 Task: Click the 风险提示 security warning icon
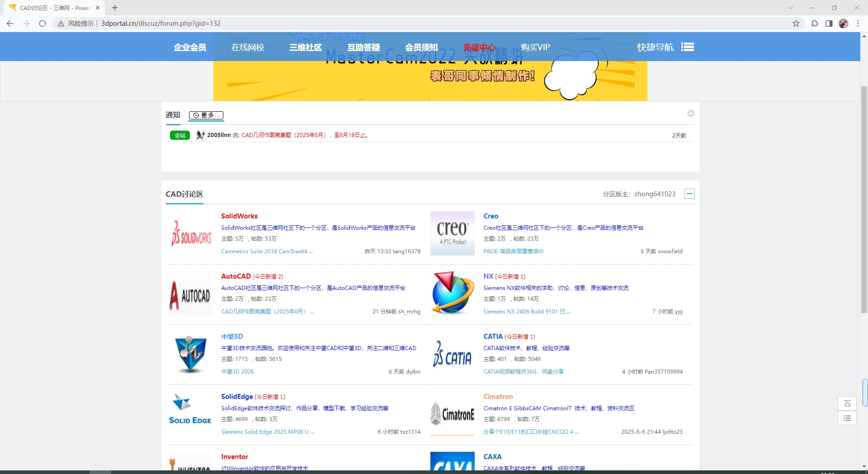[61, 24]
